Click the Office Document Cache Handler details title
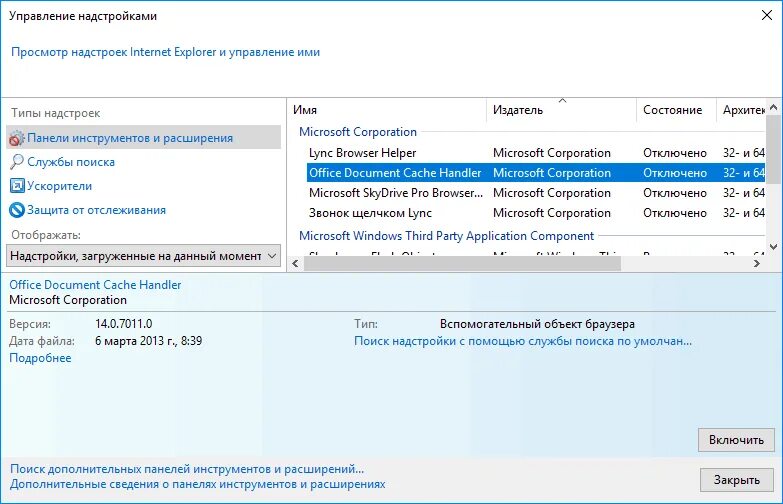Image resolution: width=783 pixels, height=504 pixels. (95, 285)
